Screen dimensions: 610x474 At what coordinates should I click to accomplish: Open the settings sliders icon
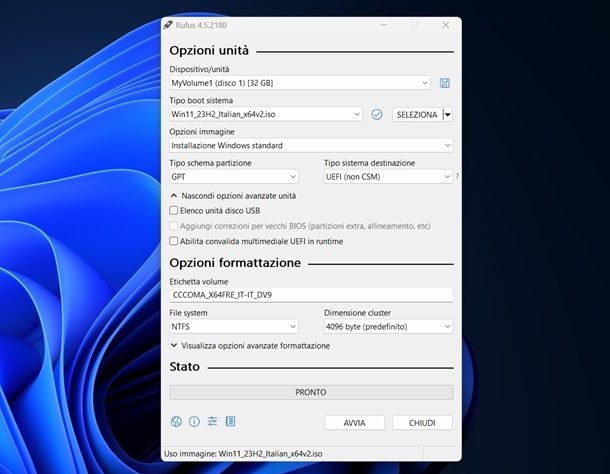[212, 421]
